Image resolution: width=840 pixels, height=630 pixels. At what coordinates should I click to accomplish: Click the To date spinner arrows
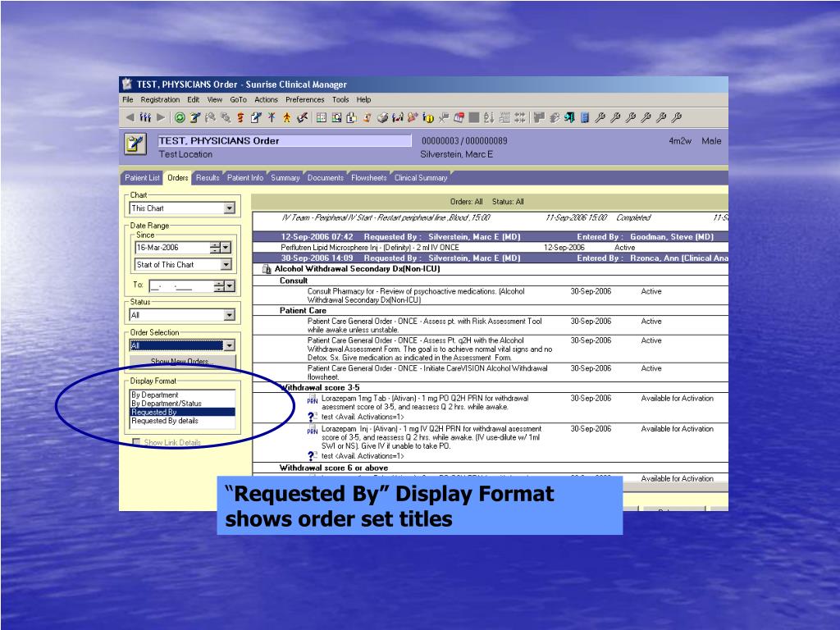point(218,286)
